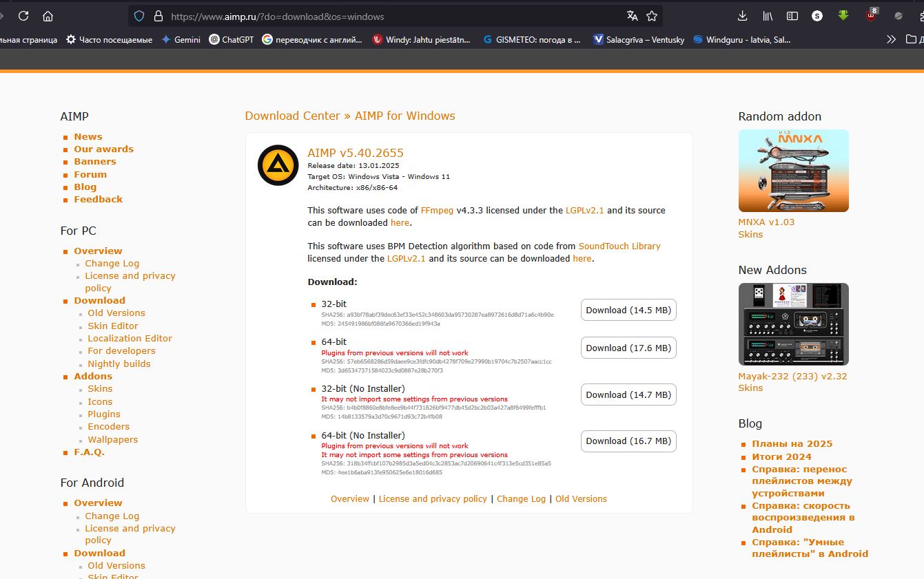Open the Encoders link
Viewport: 924px width, 579px height.
109,426
